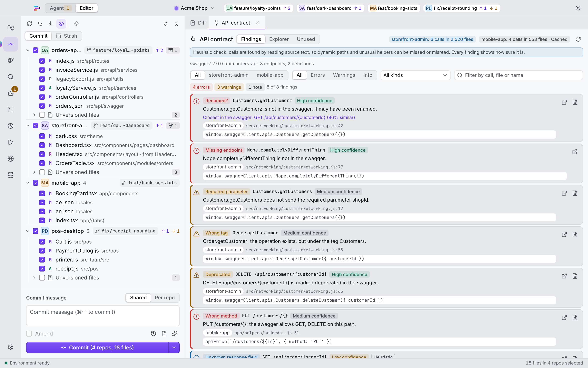Open the history clock icon in sidebar
The height and width of the screenshot is (368, 588).
[10, 126]
